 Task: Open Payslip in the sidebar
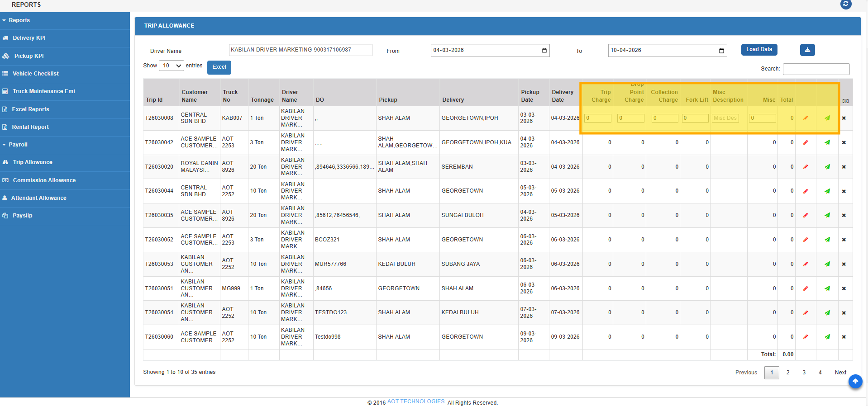[65, 216]
